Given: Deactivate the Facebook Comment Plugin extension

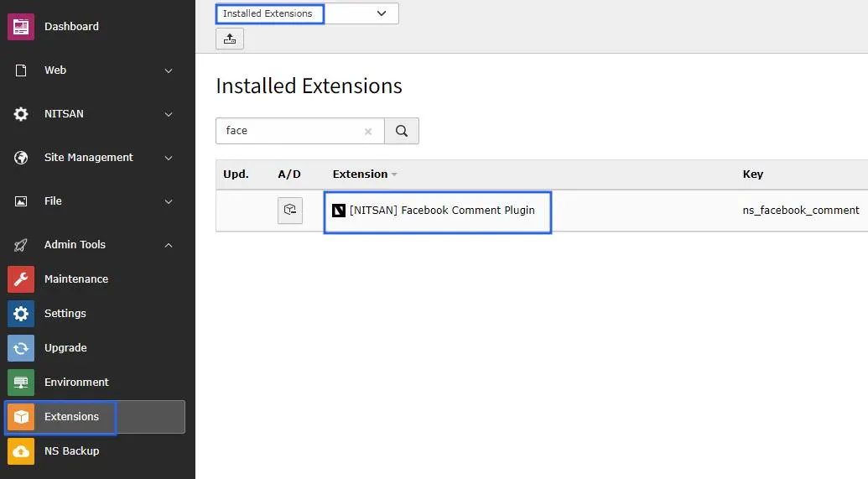Looking at the screenshot, I should click(290, 211).
